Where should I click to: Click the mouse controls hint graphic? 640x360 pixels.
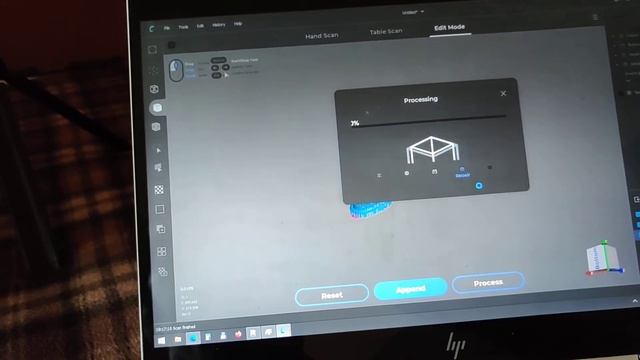(176, 70)
